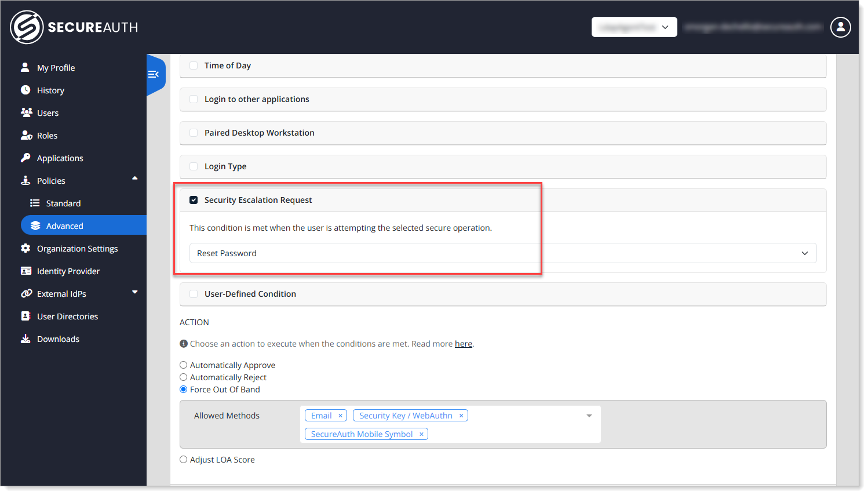
Task: Click the Users group icon
Action: click(26, 112)
